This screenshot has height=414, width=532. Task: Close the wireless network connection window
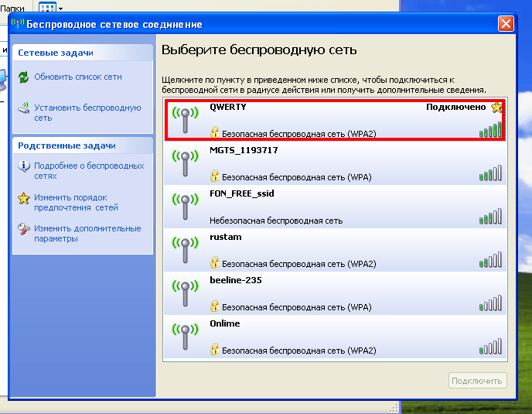pyautogui.click(x=506, y=24)
